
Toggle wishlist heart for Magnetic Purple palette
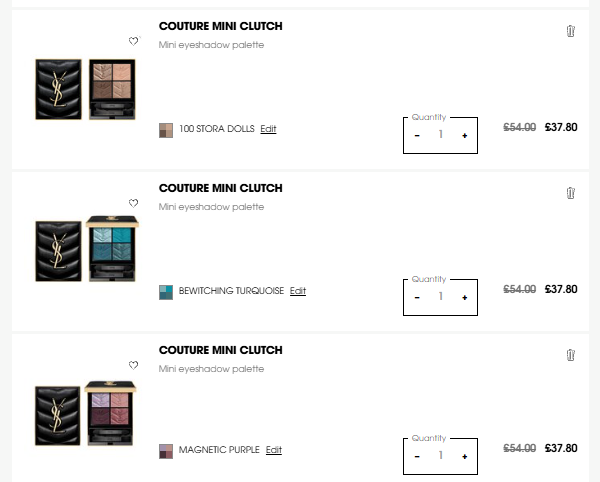click(x=134, y=365)
